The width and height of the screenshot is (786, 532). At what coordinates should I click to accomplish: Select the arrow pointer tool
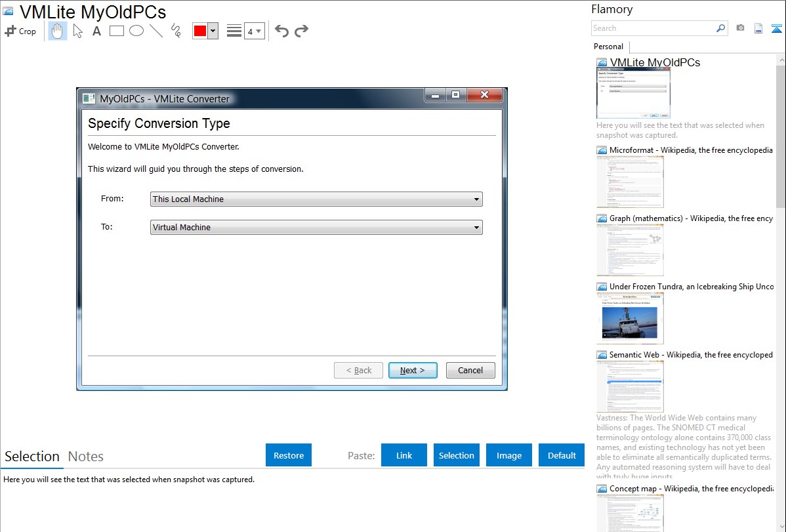click(77, 31)
